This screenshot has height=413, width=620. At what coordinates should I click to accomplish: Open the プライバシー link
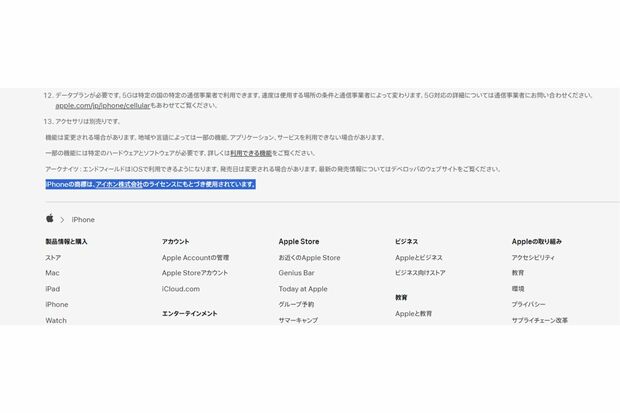[529, 305]
